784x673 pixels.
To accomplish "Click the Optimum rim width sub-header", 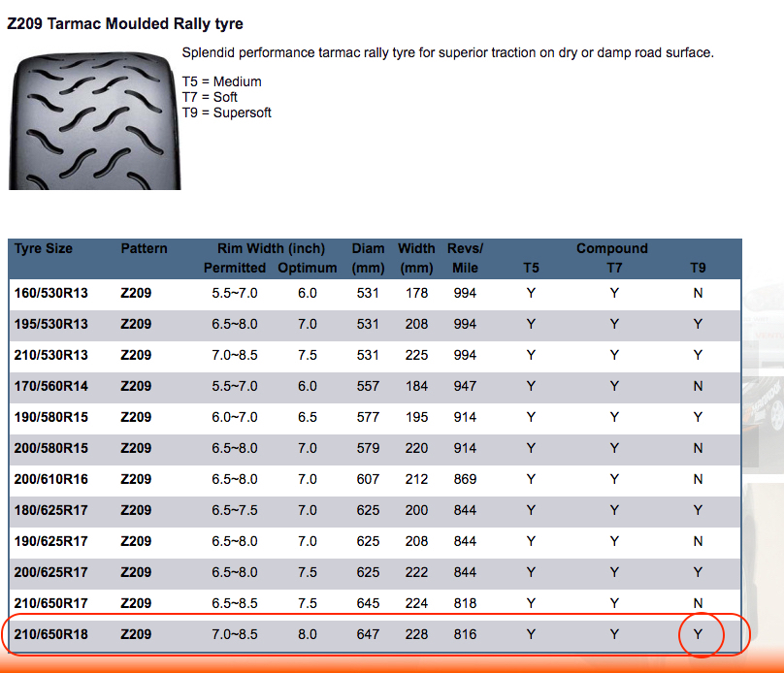I will coord(307,269).
